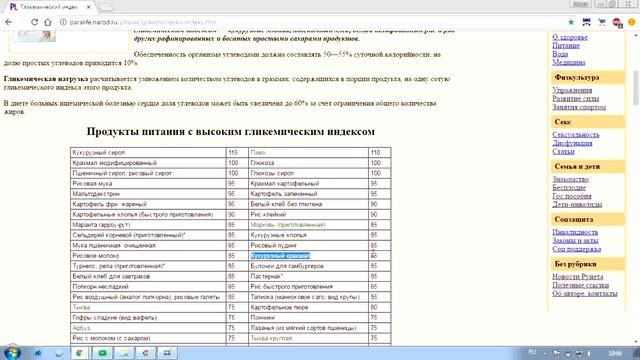This screenshot has width=640, height=360.
Task: Reload the page with the refresh icon
Action: tap(34, 22)
